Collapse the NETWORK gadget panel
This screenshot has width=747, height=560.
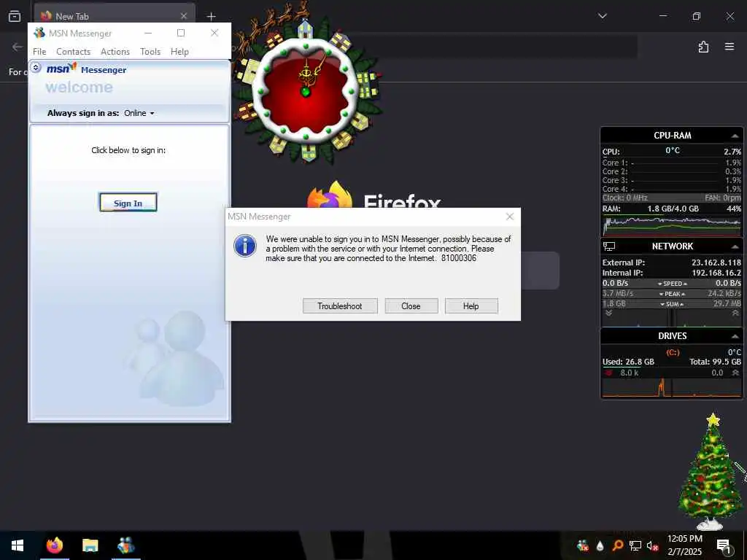point(735,246)
